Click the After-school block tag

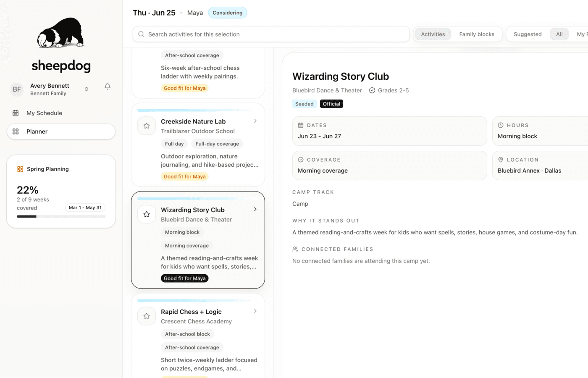point(187,334)
